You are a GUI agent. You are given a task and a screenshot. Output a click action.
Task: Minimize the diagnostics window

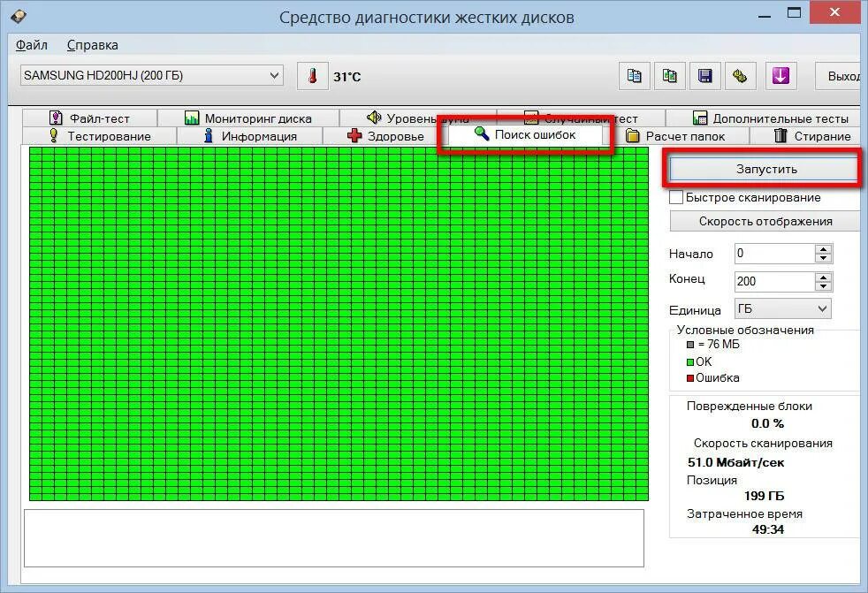[765, 15]
